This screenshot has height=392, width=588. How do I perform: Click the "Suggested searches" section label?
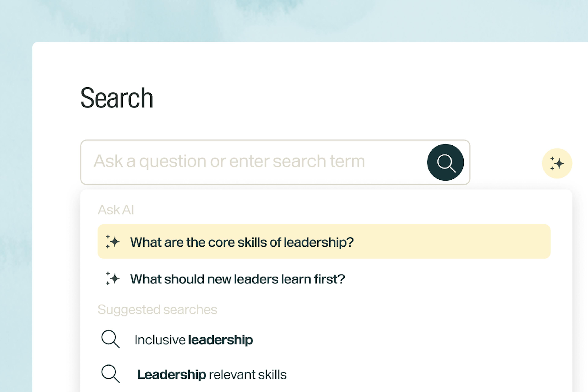coord(157,309)
